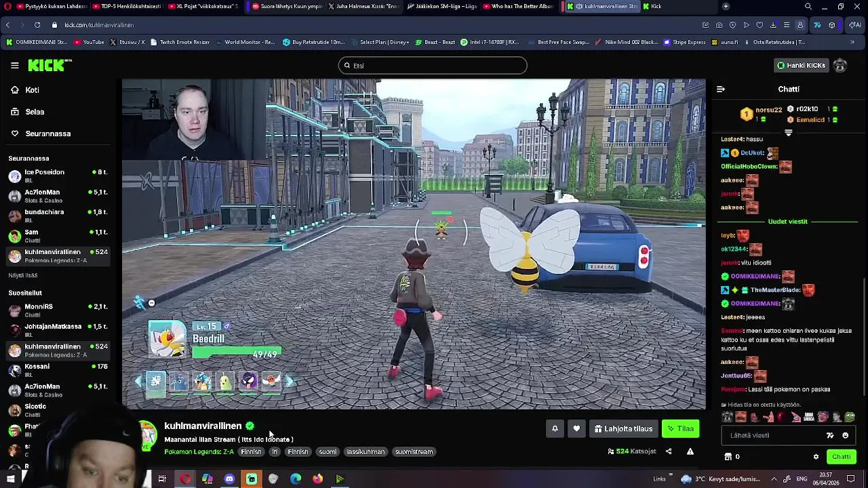Open the YouTube bookmark
The image size is (868, 488).
tap(89, 42)
